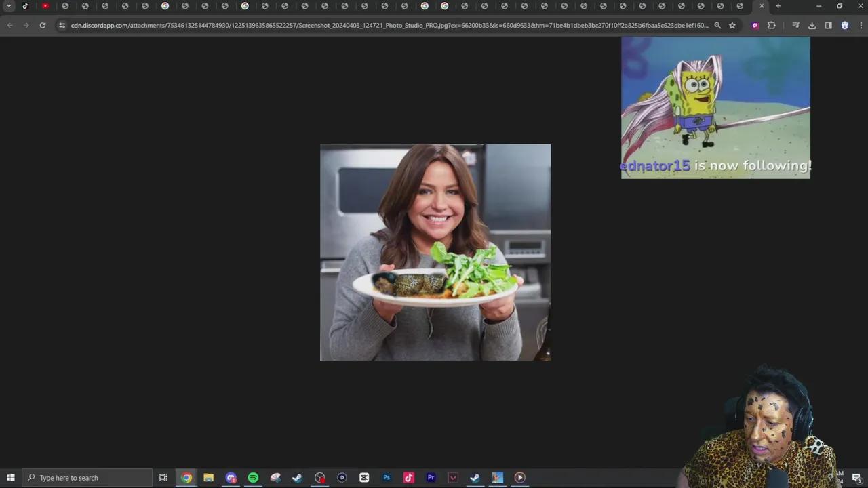Viewport: 868px width, 488px height.
Task: Open the Windows Start menu
Action: (x=10, y=477)
